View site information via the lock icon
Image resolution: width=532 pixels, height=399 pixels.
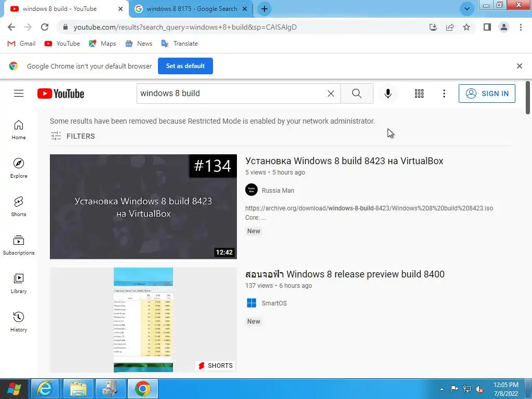click(x=65, y=27)
